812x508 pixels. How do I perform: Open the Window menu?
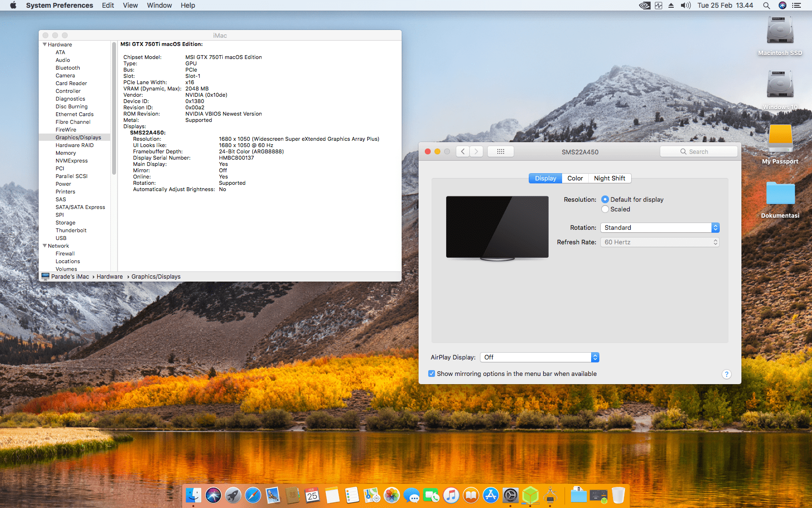[159, 5]
